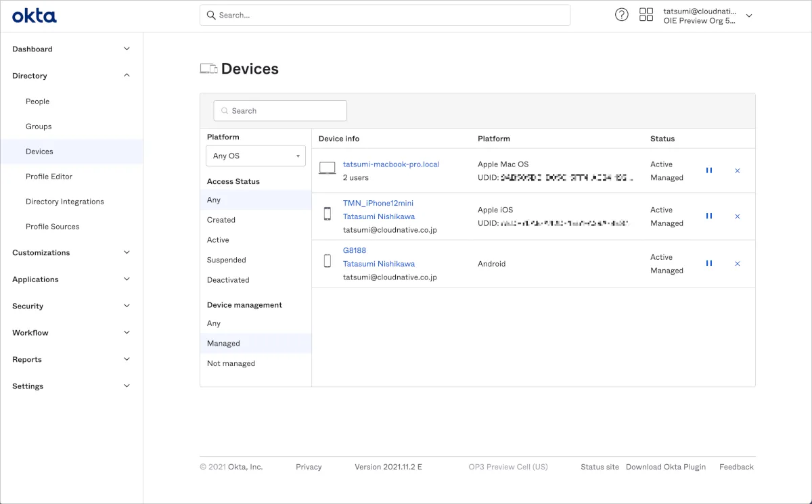Filter access status by Active
Screen dimensions: 812x504
click(x=218, y=240)
